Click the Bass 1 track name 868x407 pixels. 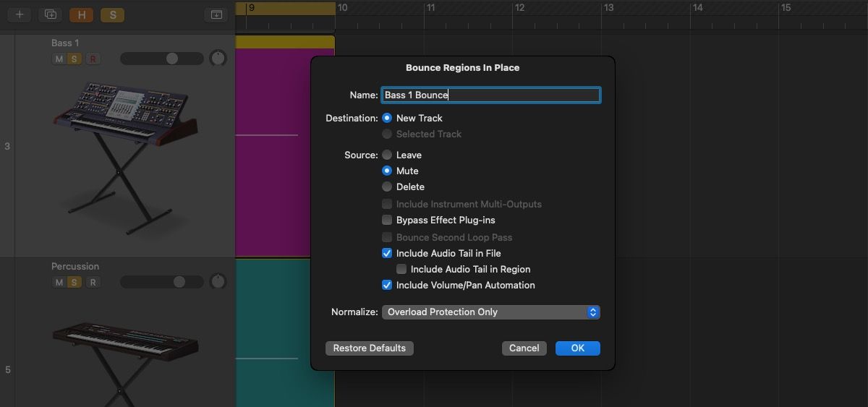65,43
